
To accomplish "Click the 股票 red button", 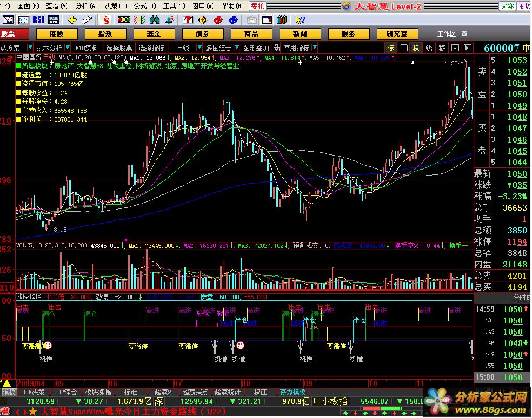I will 14,34.
